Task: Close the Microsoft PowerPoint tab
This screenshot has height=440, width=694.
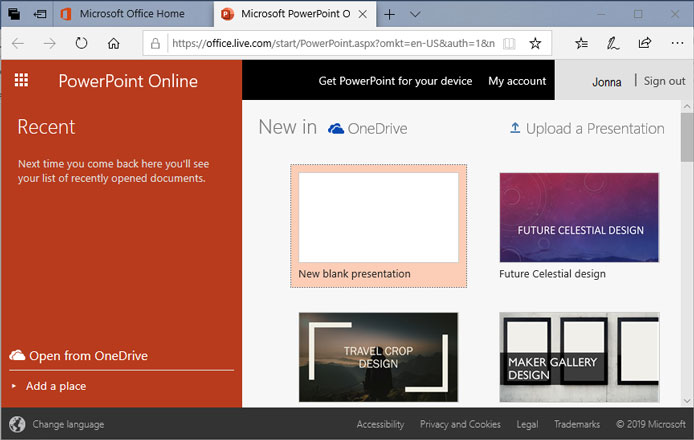Action: coord(362,14)
